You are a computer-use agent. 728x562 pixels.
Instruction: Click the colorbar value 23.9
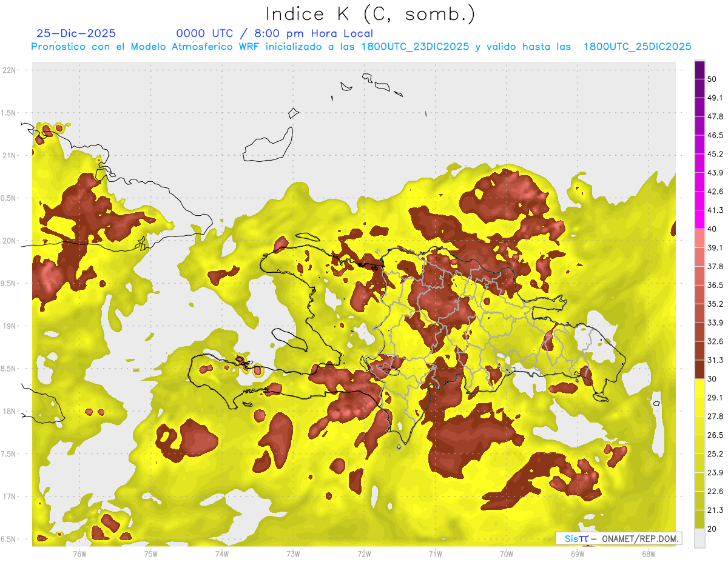pos(715,473)
